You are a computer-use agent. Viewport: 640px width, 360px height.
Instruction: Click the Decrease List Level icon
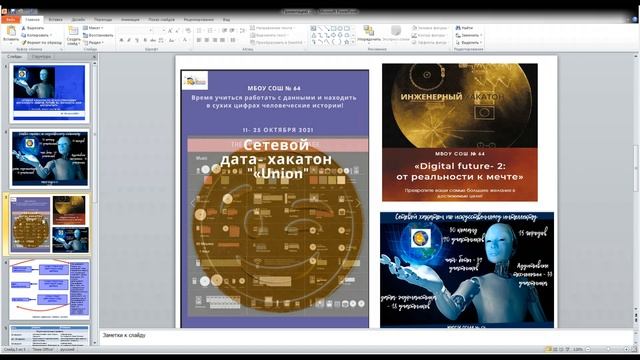224,31
